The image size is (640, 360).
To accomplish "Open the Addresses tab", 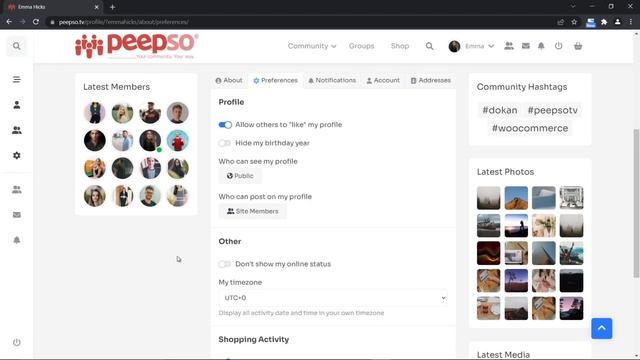I will point(431,80).
